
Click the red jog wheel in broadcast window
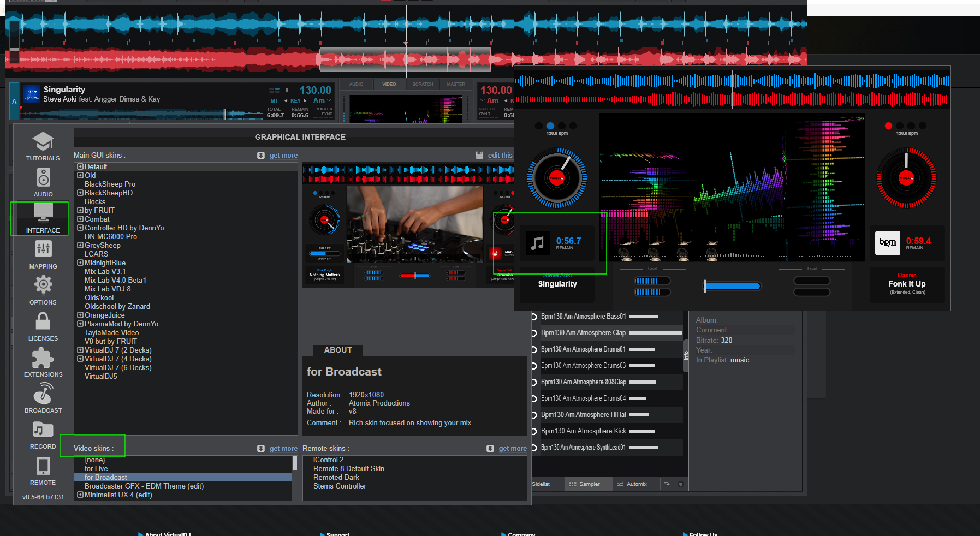(906, 178)
